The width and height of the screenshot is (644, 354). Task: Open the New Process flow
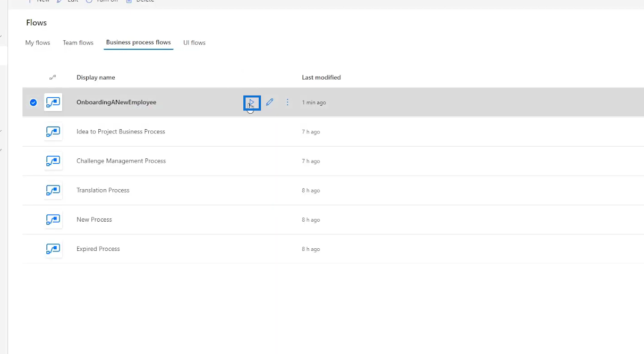pyautogui.click(x=94, y=220)
